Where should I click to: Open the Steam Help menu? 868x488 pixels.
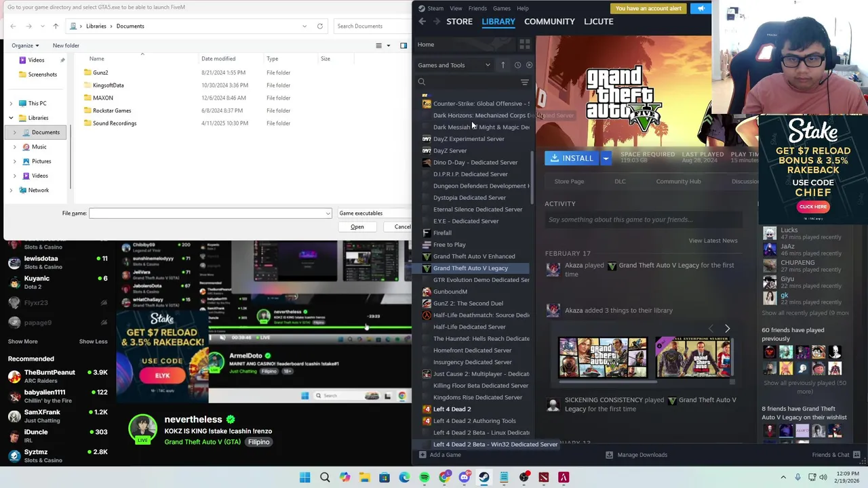522,8
